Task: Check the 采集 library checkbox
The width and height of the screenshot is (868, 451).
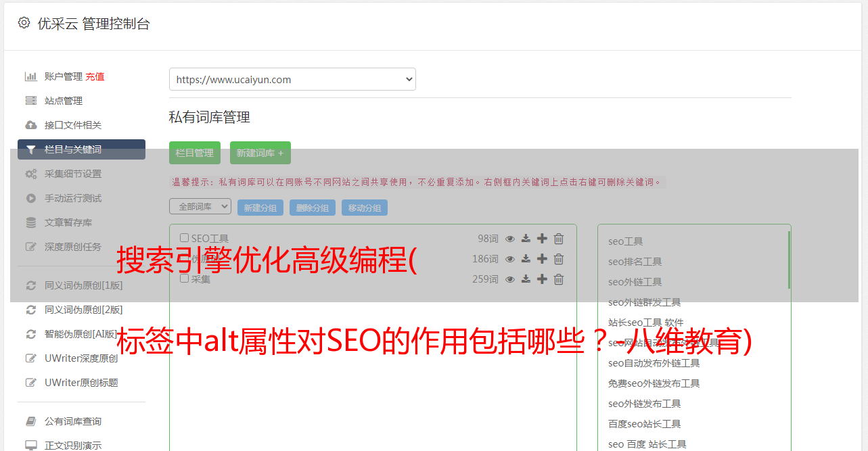Action: point(185,279)
